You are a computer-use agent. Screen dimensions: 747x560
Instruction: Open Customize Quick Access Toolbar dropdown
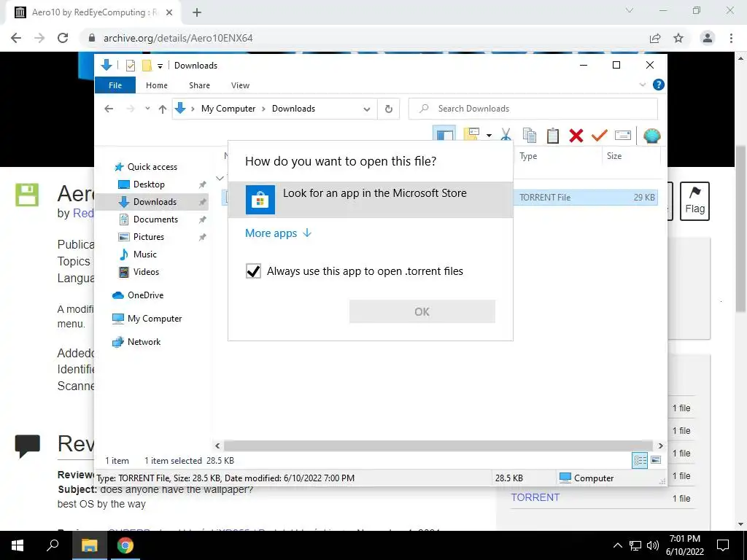(x=160, y=66)
